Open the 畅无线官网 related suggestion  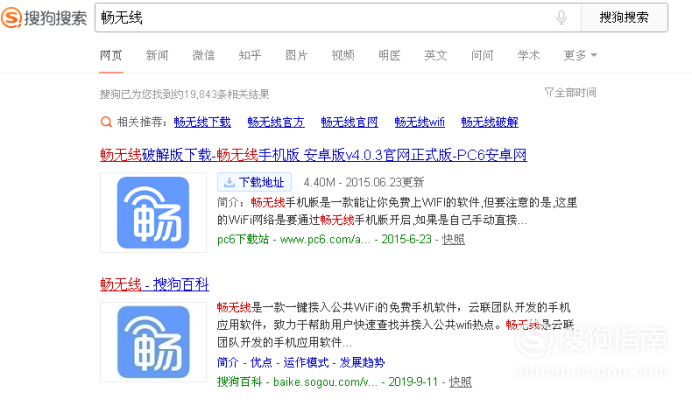click(350, 122)
